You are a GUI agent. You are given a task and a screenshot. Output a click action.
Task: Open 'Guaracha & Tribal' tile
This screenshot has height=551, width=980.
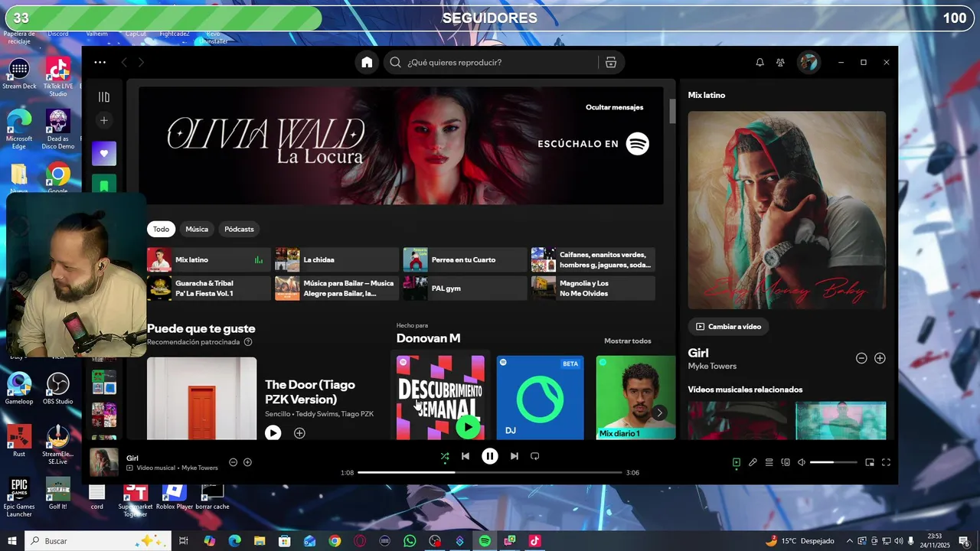click(209, 289)
